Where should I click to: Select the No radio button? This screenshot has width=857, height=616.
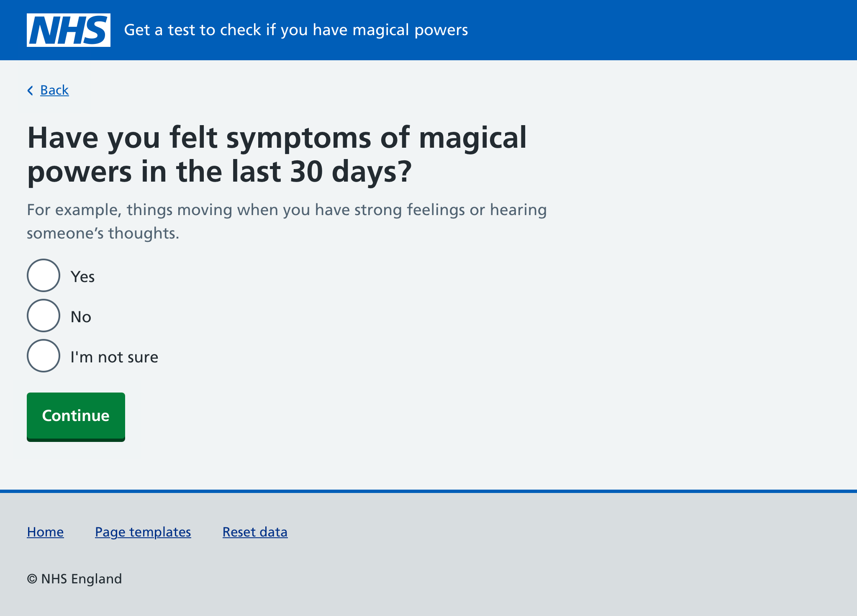(44, 316)
